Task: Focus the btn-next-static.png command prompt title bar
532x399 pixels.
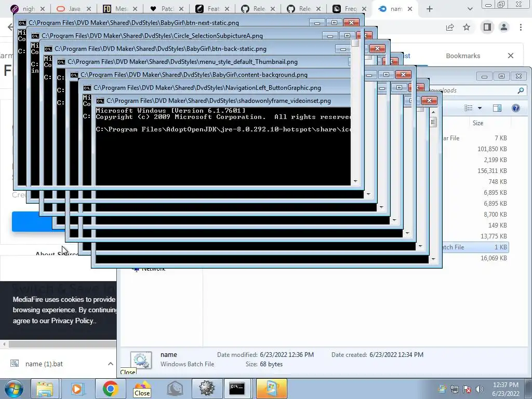Action: tap(163, 23)
